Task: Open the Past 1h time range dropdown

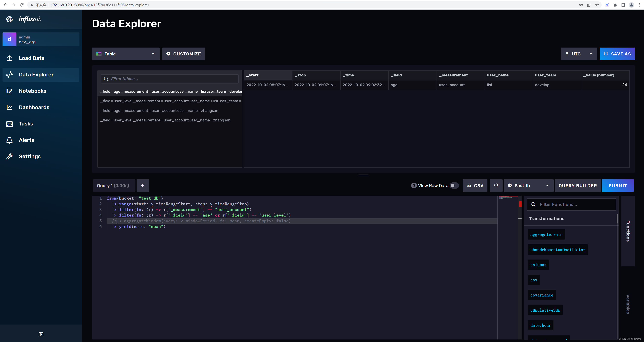Action: [x=528, y=185]
